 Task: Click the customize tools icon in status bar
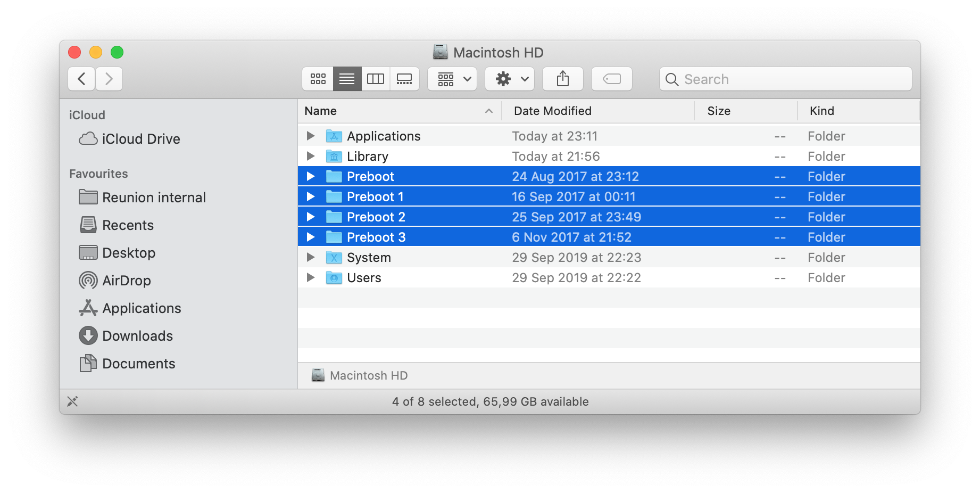click(x=73, y=401)
